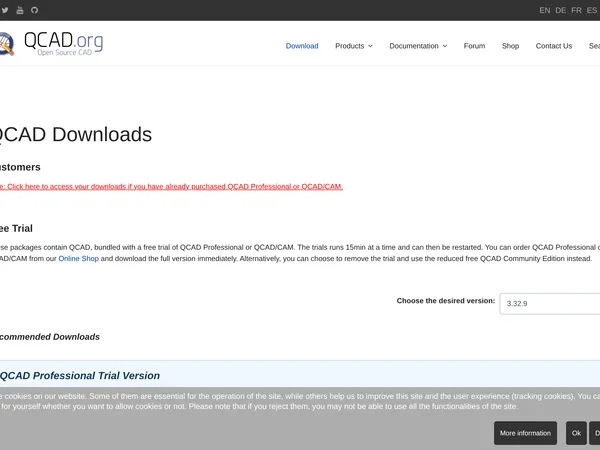Click the Recommended Downloads subheading
This screenshot has width=600, height=450.
coord(50,337)
